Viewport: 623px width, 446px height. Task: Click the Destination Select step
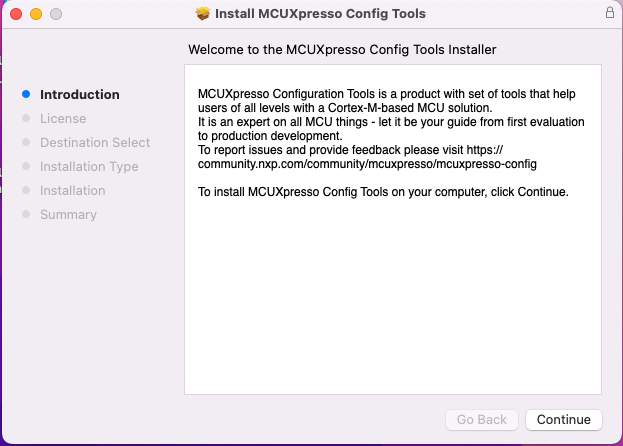click(95, 142)
